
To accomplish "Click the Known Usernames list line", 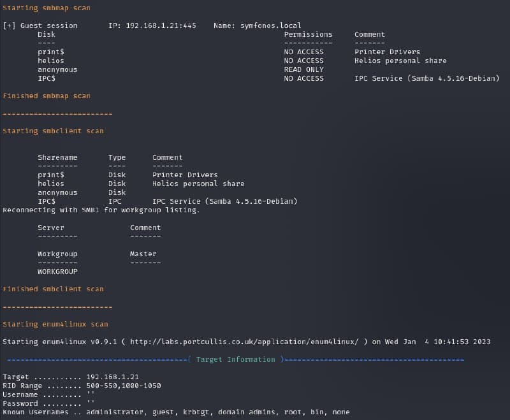I will (176, 412).
